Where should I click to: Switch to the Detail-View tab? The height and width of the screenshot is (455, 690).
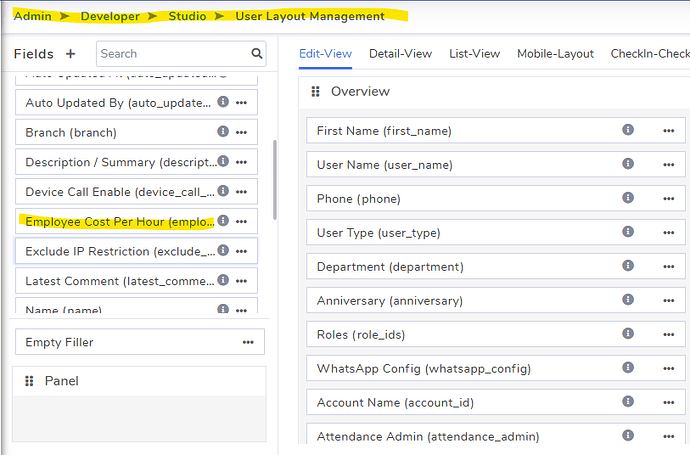pyautogui.click(x=400, y=54)
